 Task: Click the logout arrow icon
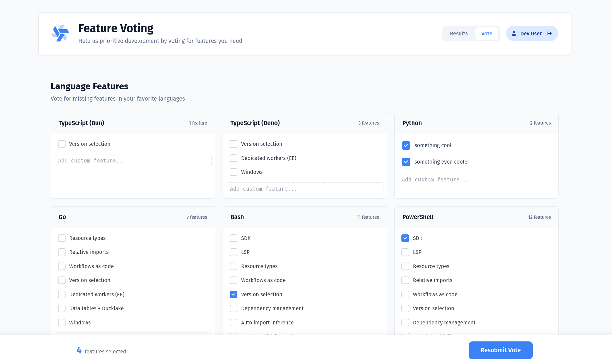[549, 34]
